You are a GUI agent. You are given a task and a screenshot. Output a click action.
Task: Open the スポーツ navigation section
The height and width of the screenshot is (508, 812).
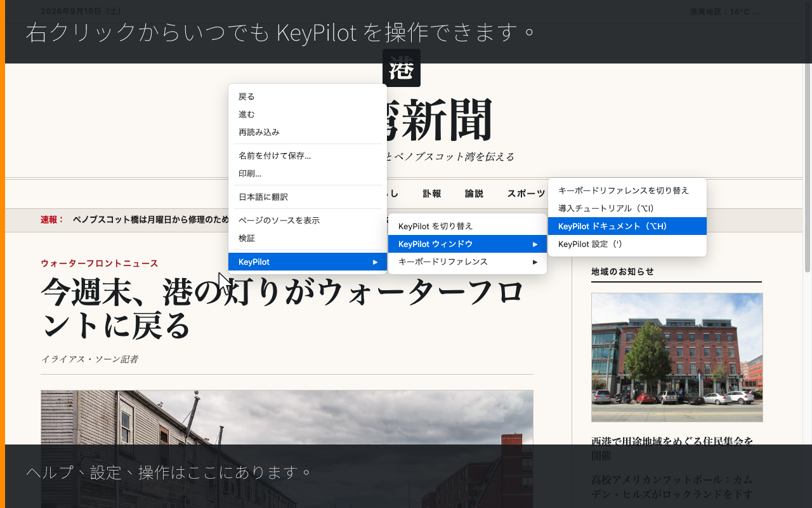526,194
